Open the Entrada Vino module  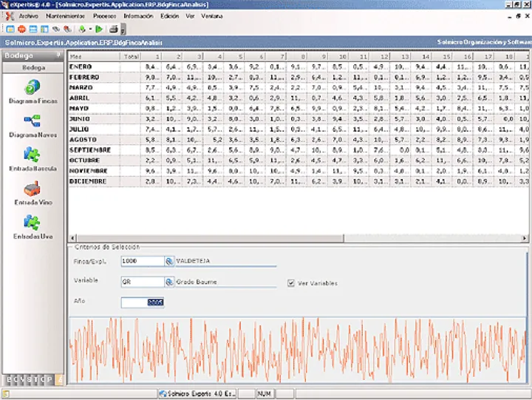click(33, 189)
